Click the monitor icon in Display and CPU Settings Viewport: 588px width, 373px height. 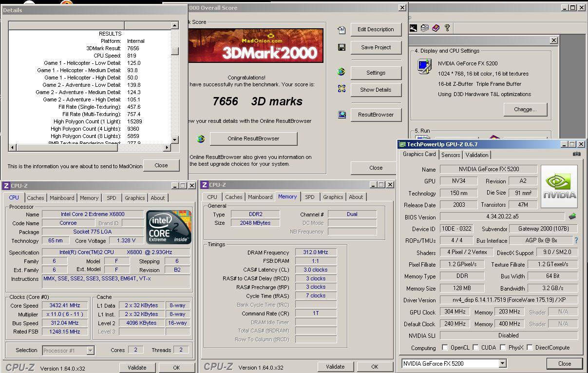coord(424,65)
